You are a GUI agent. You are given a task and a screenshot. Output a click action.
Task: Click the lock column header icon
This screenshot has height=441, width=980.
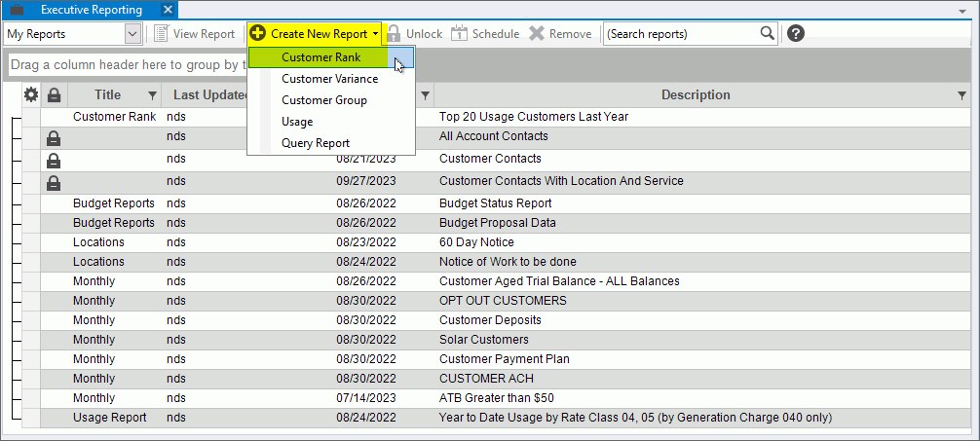point(54,95)
